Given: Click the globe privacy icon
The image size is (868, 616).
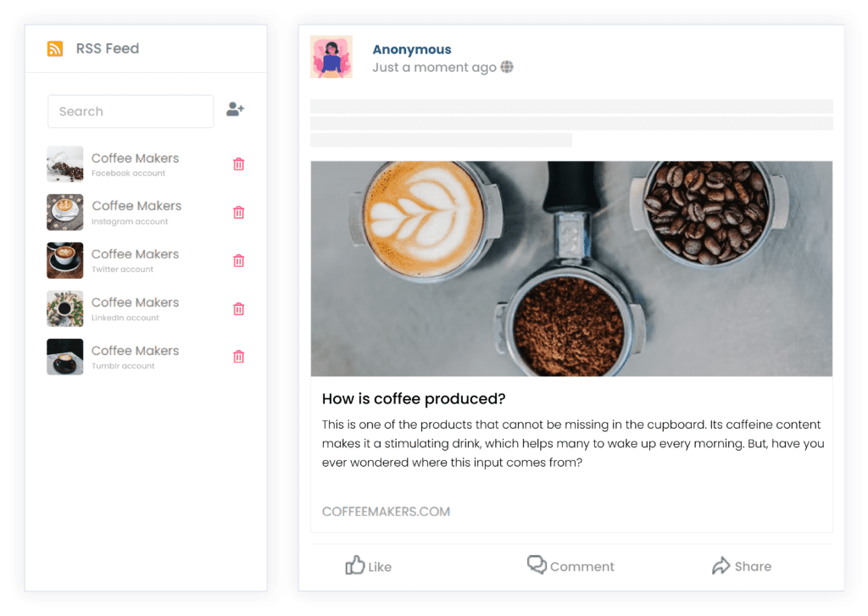Looking at the screenshot, I should pyautogui.click(x=507, y=67).
